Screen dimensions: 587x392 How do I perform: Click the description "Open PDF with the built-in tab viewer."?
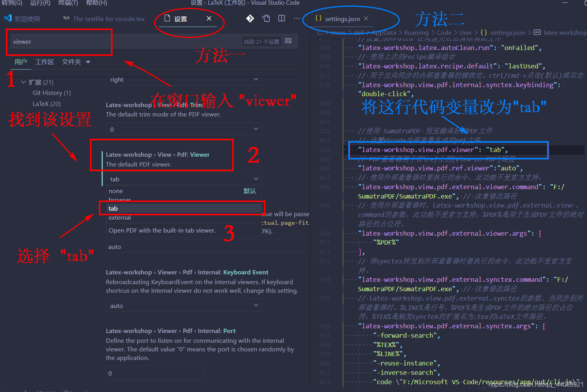[162, 230]
